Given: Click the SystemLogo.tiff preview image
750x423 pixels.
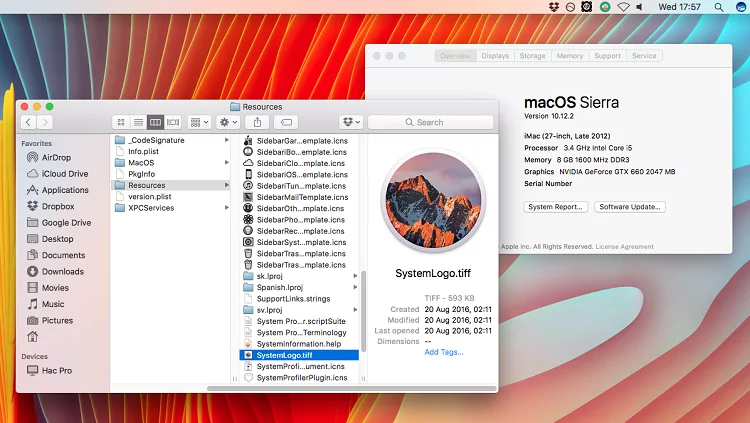Looking at the screenshot, I should 433,200.
